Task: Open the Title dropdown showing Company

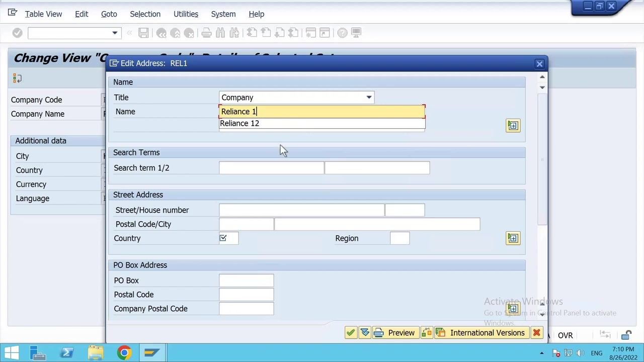Action: point(369,98)
